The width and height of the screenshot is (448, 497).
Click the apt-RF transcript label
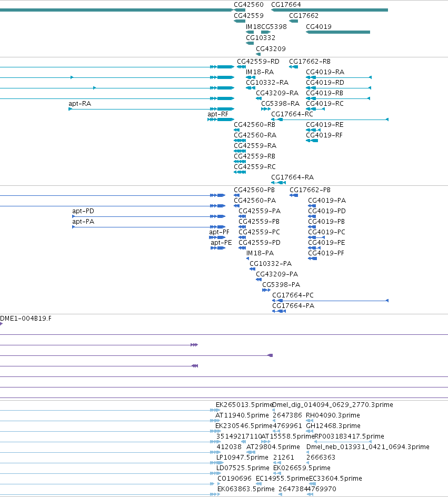pyautogui.click(x=217, y=114)
